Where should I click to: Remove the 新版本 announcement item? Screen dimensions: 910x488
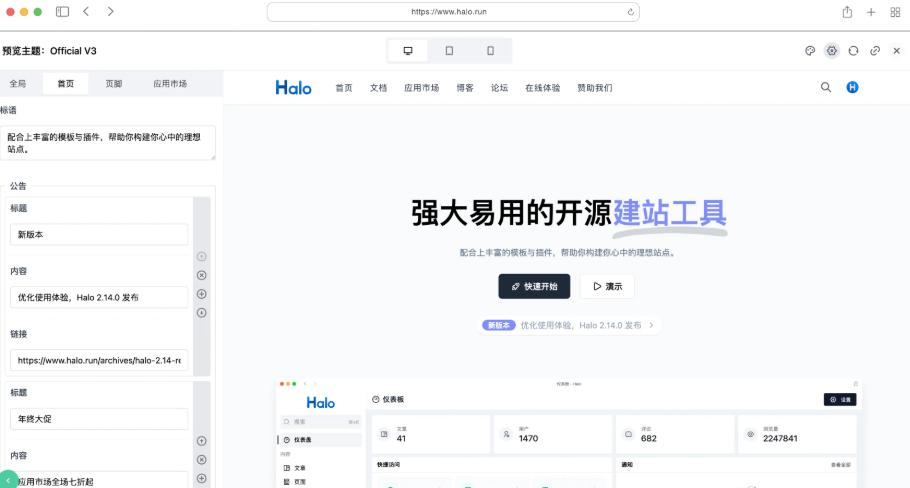tap(201, 275)
